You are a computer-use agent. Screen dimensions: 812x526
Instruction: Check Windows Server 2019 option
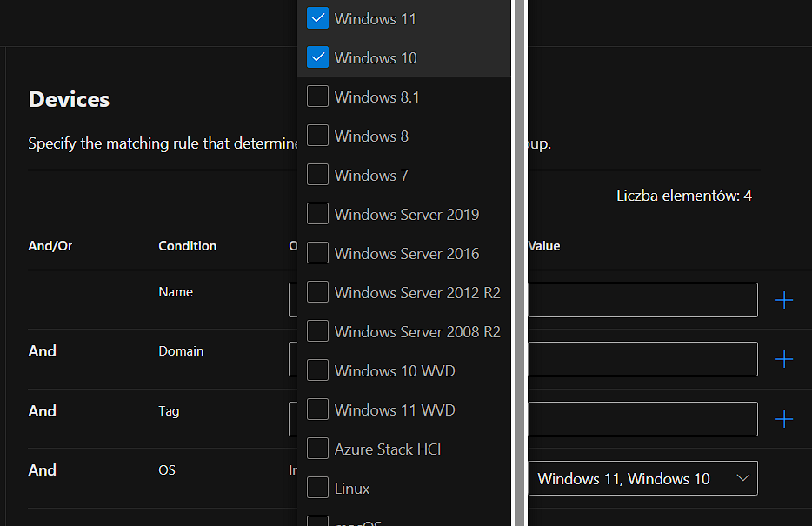point(318,214)
